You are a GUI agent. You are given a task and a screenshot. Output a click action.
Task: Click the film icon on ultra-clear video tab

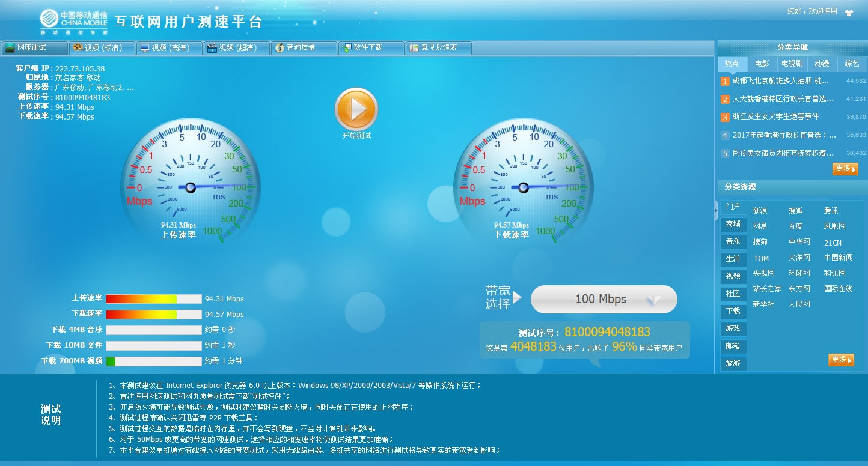(212, 48)
